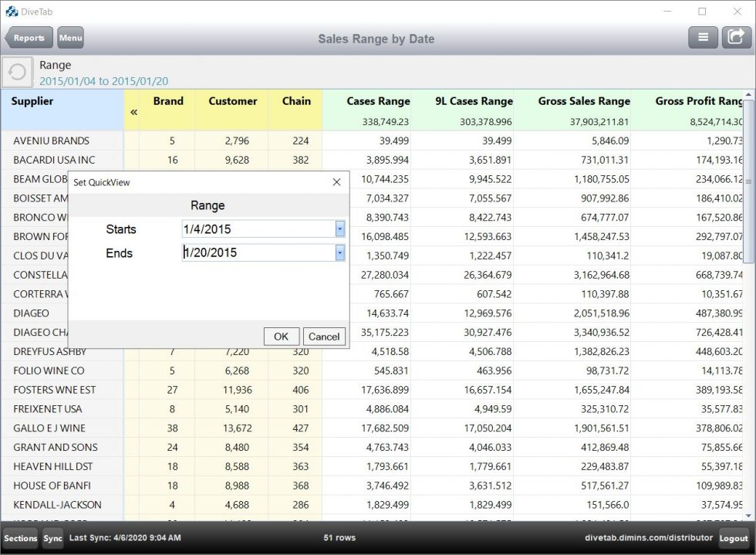Close the Set QuickView dialog with the X
The image size is (756, 555).
(x=336, y=182)
